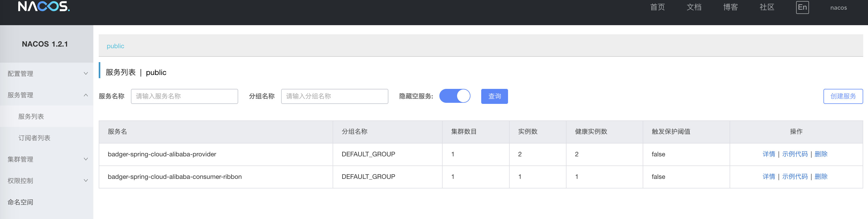Click the 创建服务 button
The width and height of the screenshot is (868, 219).
843,97
